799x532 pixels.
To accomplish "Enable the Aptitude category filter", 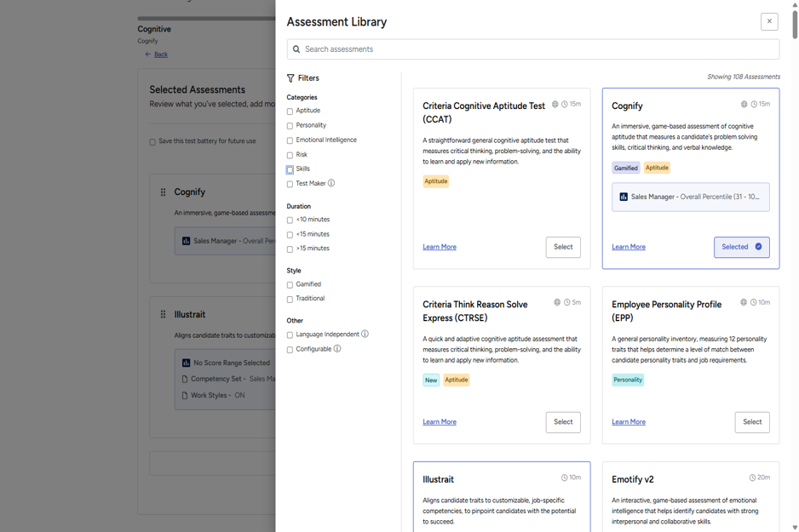I will point(290,111).
